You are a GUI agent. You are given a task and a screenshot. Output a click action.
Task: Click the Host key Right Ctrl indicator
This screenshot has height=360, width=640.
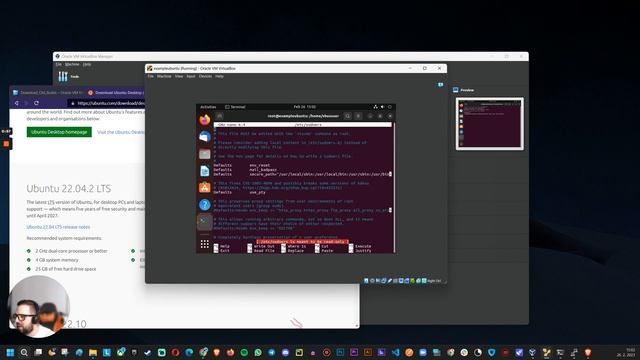pos(433,281)
